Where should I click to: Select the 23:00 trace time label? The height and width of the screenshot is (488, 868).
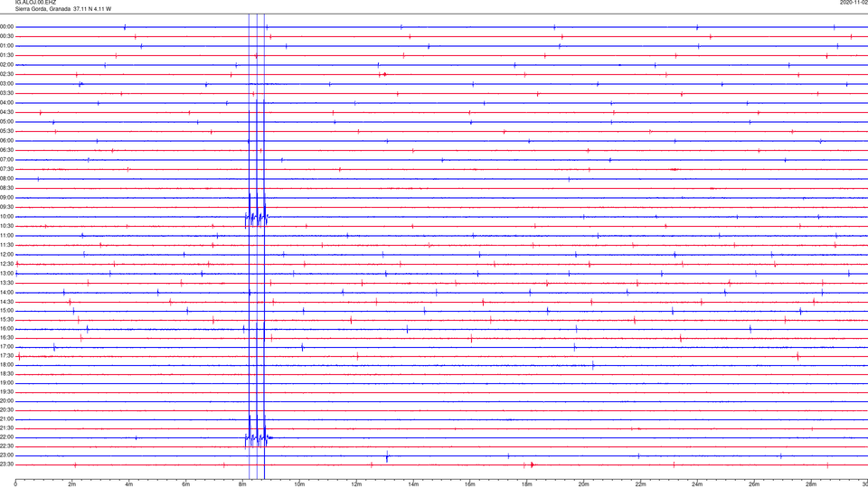point(7,455)
